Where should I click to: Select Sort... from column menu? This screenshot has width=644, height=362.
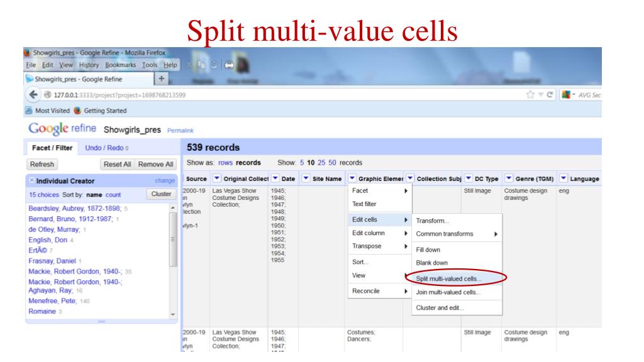[379, 262]
